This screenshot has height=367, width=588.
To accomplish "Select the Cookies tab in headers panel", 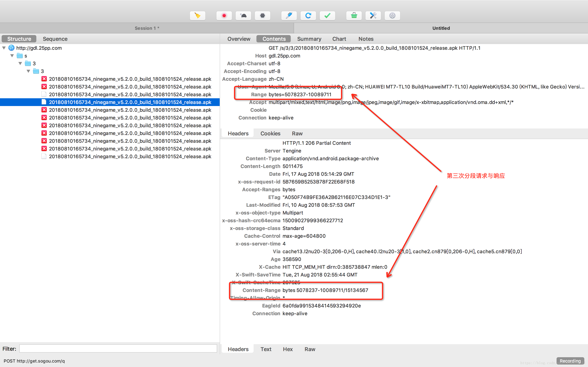I will [270, 133].
